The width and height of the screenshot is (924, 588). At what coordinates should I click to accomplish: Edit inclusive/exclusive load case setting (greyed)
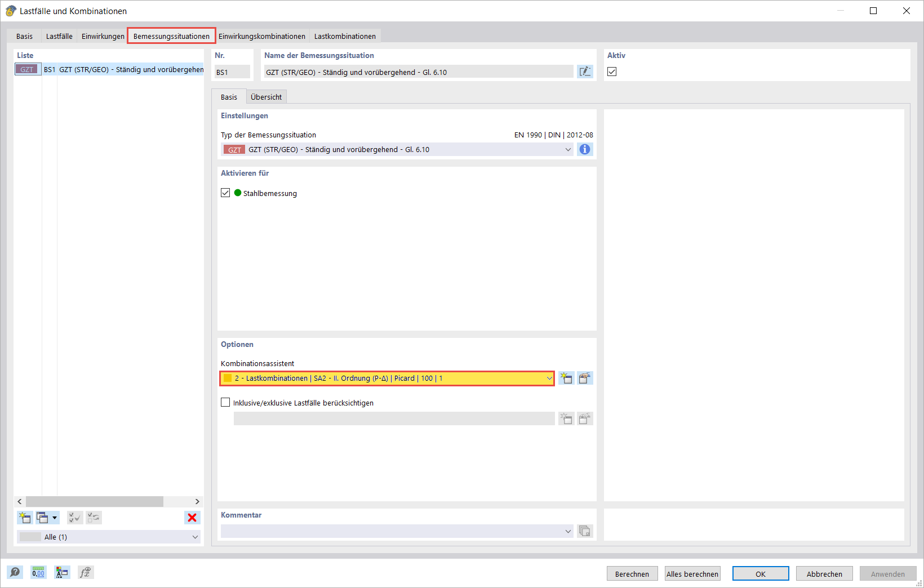(x=585, y=418)
